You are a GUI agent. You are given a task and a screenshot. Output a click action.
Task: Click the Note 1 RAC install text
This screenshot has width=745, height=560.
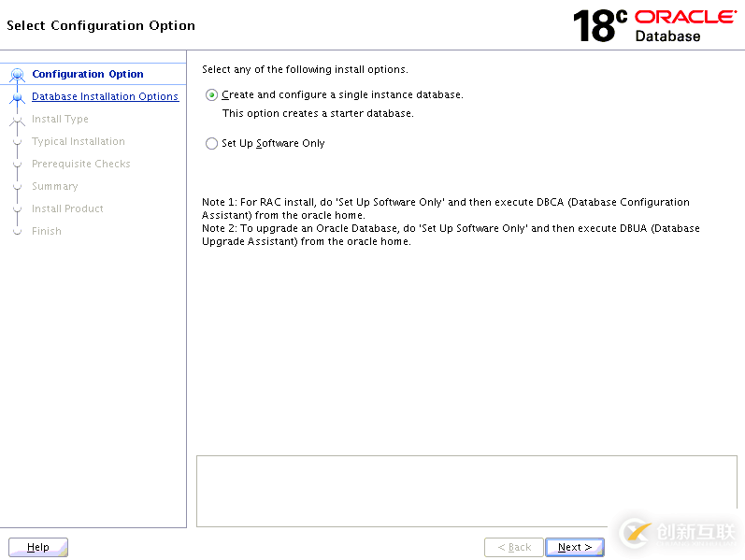click(x=446, y=208)
